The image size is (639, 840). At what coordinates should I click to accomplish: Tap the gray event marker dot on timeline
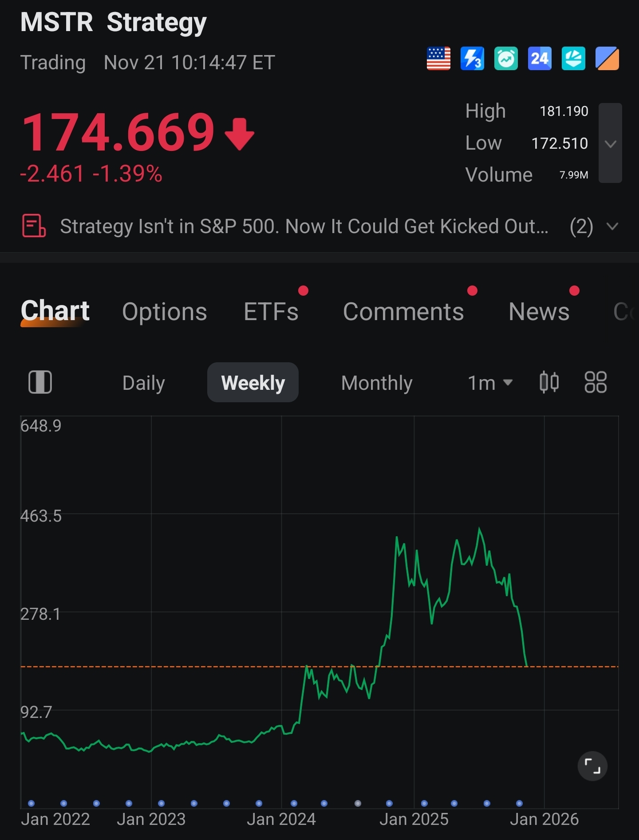pos(358,803)
